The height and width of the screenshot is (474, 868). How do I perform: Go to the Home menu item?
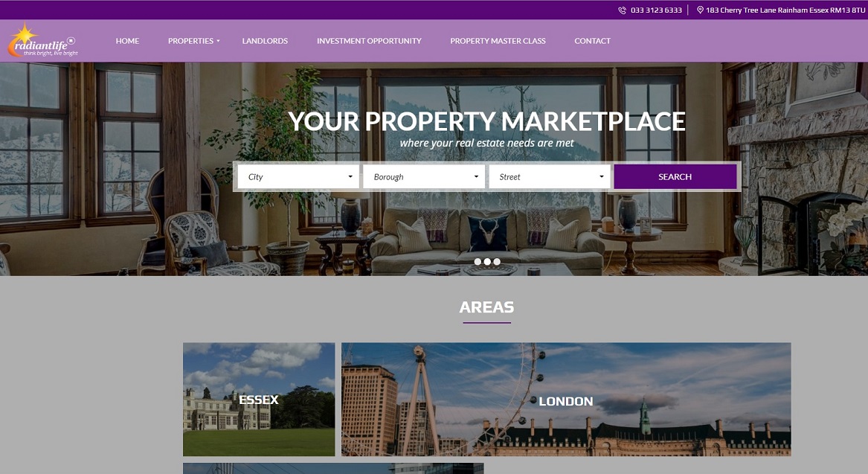click(127, 41)
